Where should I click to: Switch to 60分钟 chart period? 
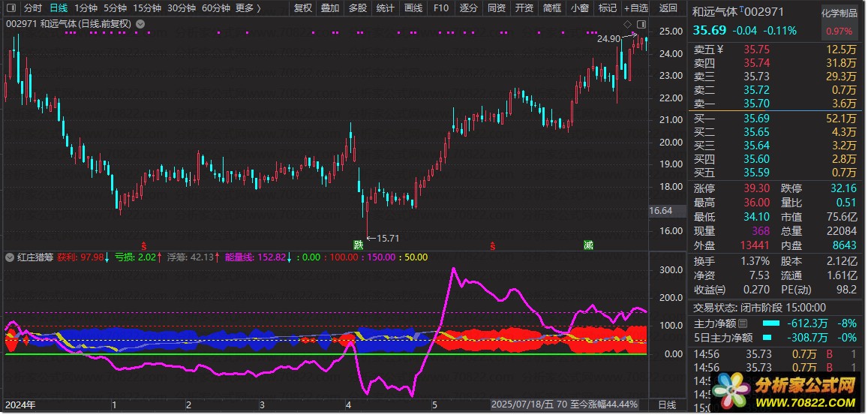coord(215,8)
